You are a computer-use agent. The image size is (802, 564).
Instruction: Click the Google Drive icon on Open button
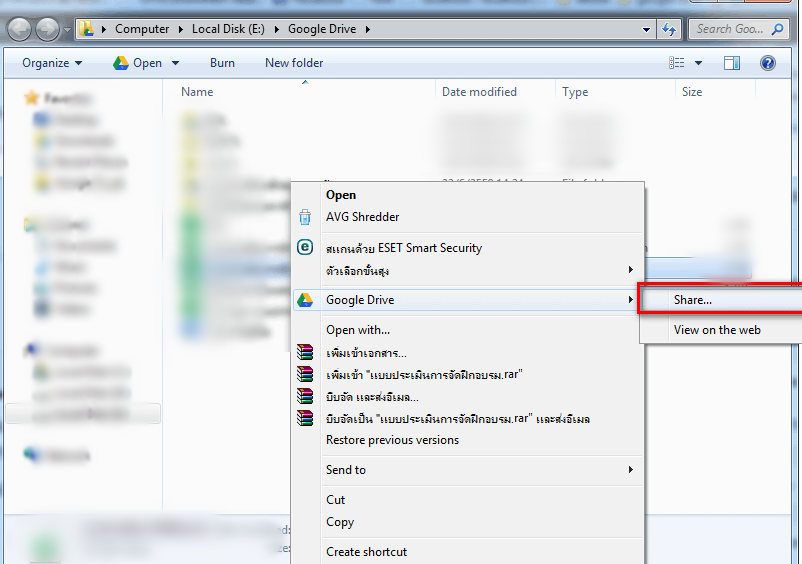click(121, 63)
